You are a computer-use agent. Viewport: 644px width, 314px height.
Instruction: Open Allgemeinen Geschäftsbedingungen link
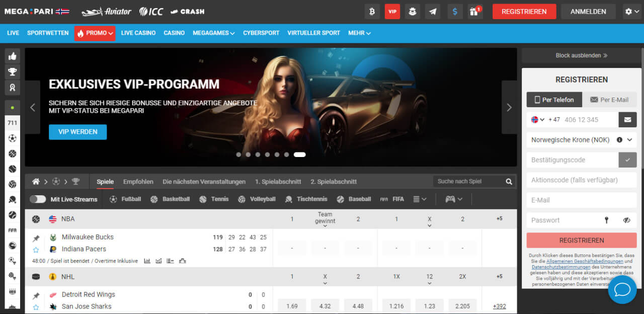click(x=585, y=261)
